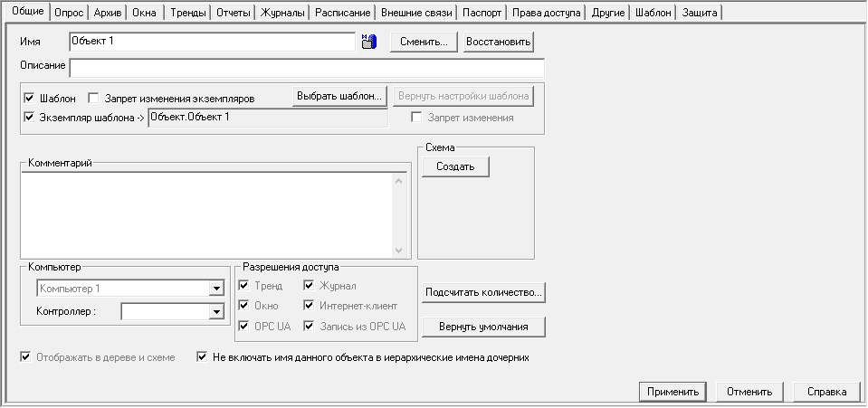Open the Окна tab
The width and height of the screenshot is (868, 408).
[145, 12]
